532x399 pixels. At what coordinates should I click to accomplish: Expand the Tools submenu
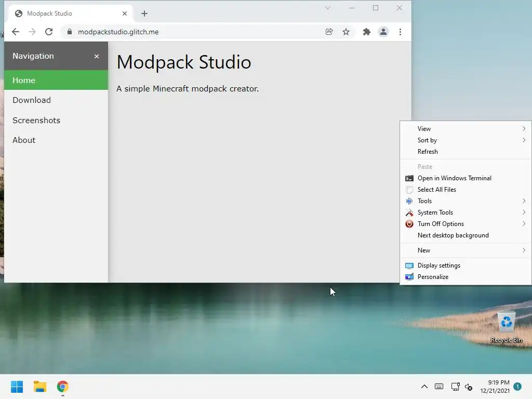tap(465, 201)
